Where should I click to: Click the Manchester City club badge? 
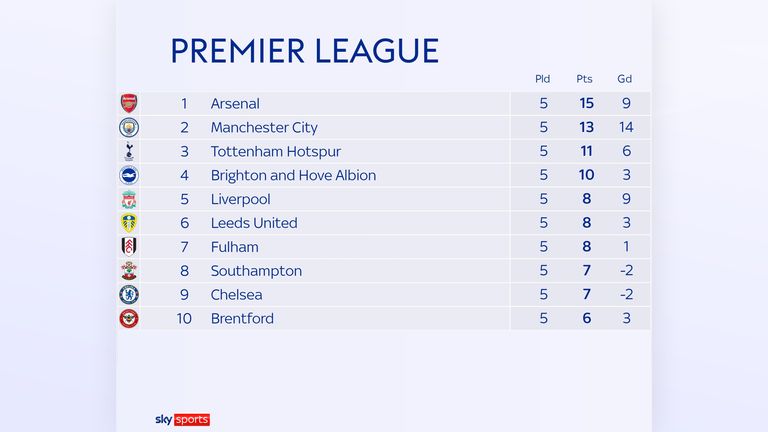pos(129,127)
